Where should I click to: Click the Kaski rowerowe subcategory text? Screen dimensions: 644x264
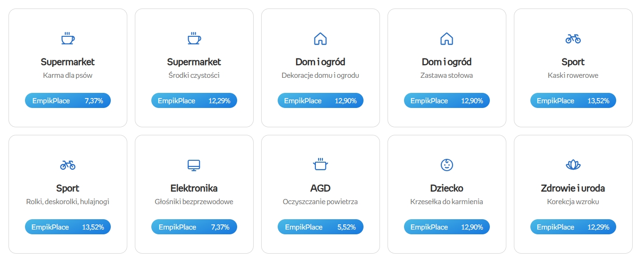573,75
